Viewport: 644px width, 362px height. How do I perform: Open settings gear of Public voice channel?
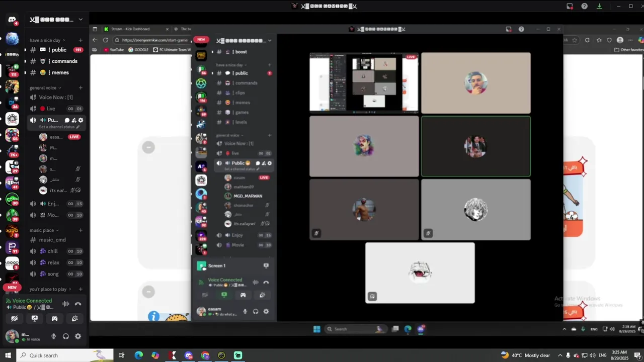[80, 120]
